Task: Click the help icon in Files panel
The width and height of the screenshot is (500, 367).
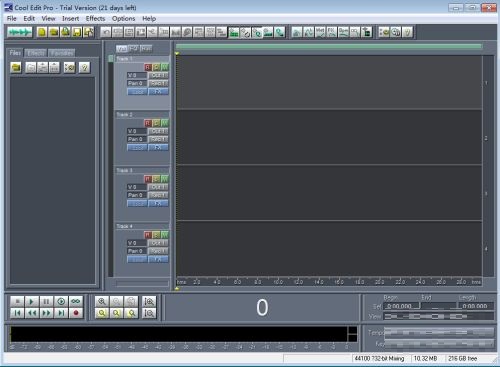Action: 84,68
